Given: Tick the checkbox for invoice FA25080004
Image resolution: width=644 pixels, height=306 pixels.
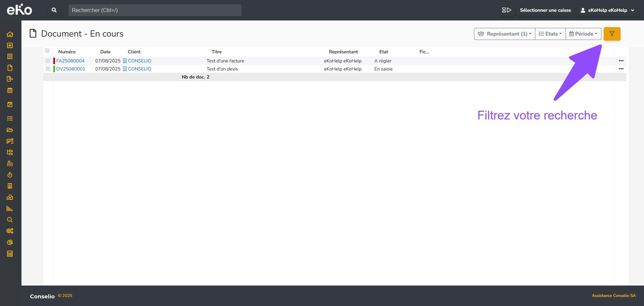Looking at the screenshot, I should coord(48,61).
